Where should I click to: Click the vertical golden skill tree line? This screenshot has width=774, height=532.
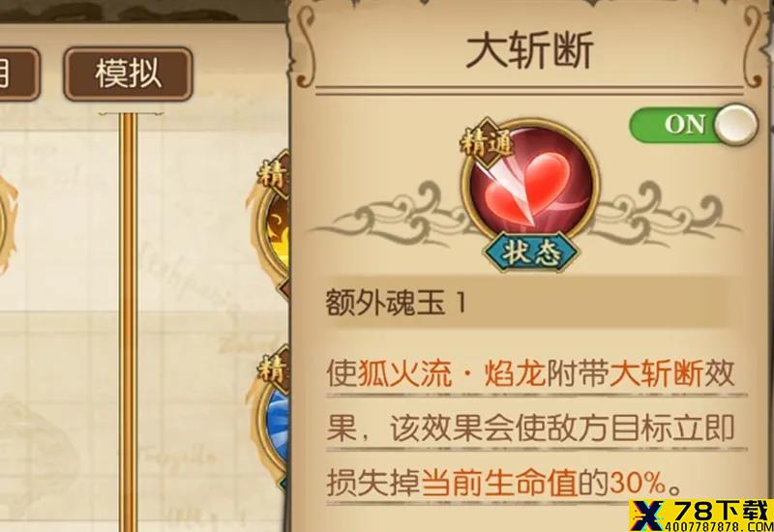[129, 322]
